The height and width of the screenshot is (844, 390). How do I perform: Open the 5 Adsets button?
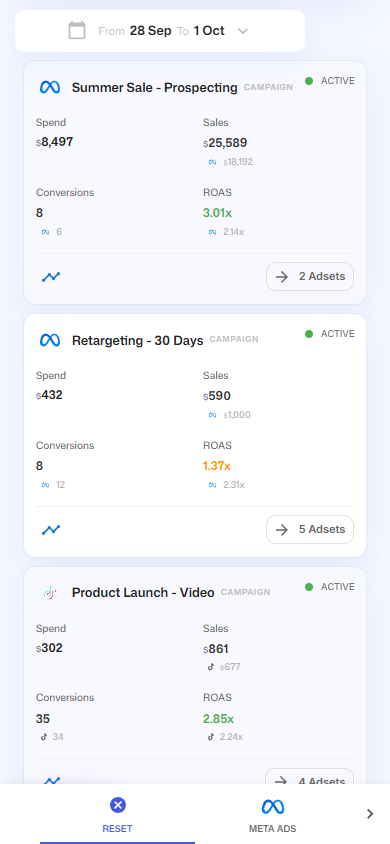[x=310, y=530]
